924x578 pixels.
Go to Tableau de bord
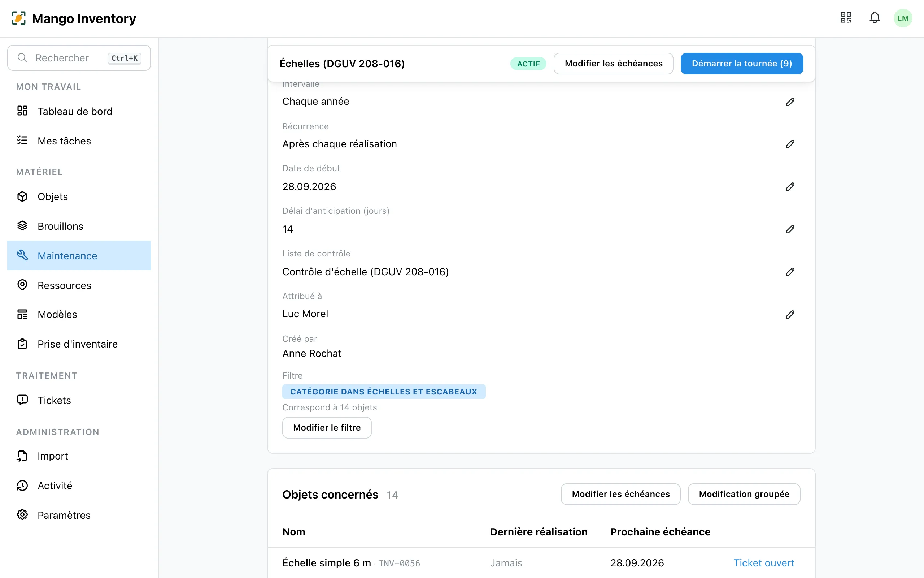(79, 111)
